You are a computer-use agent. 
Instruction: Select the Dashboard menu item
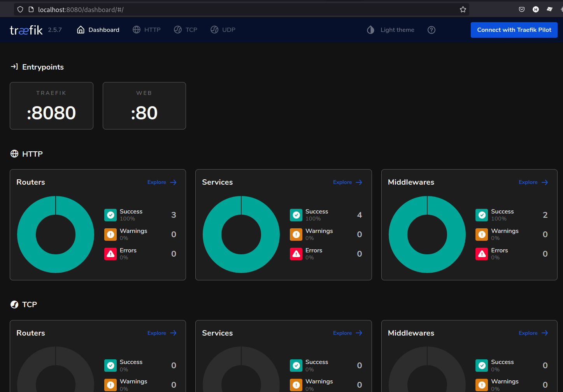(x=103, y=30)
